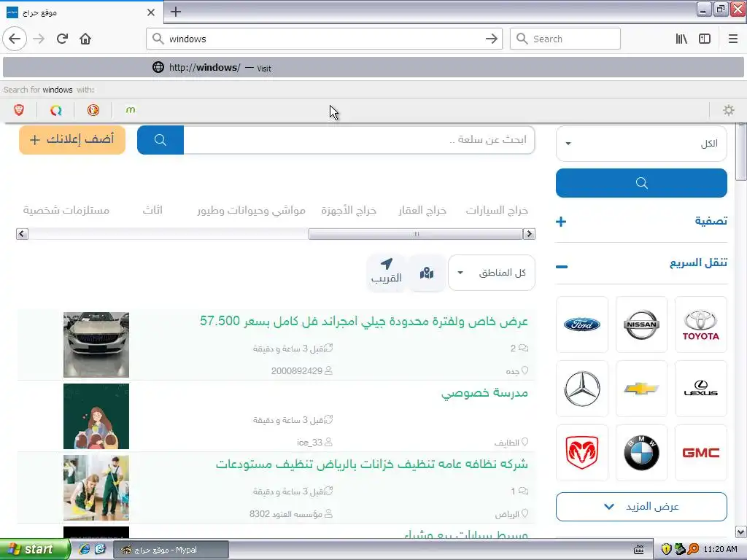Screen dimensions: 747x560
Task: Click the go arrow in the address bar
Action: tap(491, 39)
